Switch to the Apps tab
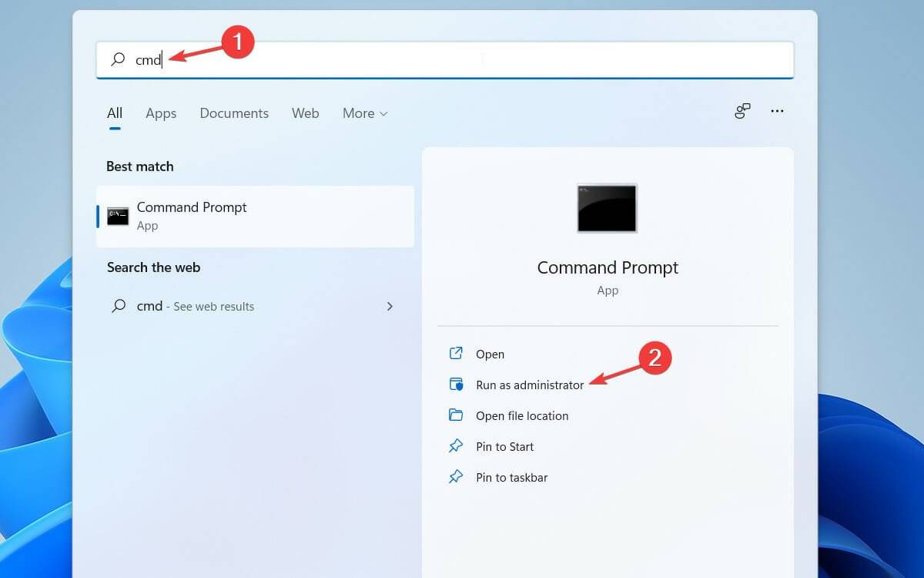Screen dimensions: 924x578 [x=160, y=113]
